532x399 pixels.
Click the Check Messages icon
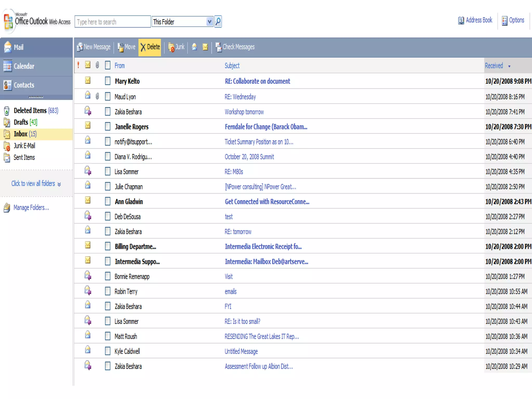pos(218,47)
